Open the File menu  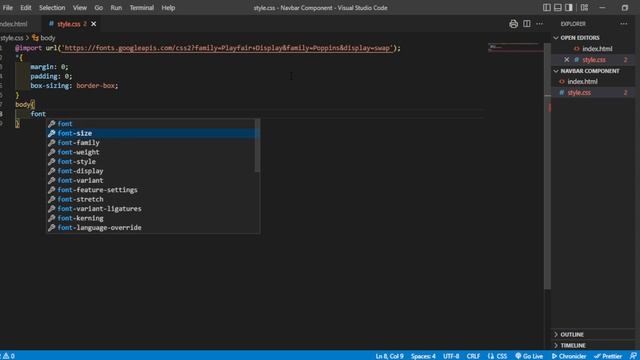pyautogui.click(x=8, y=8)
